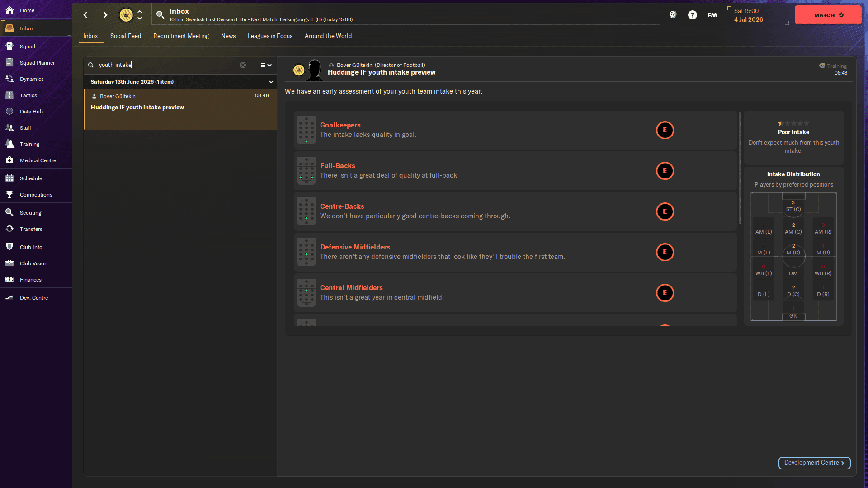The width and height of the screenshot is (868, 488).
Task: Open the Recruitment Meeting tab
Action: [x=181, y=36]
